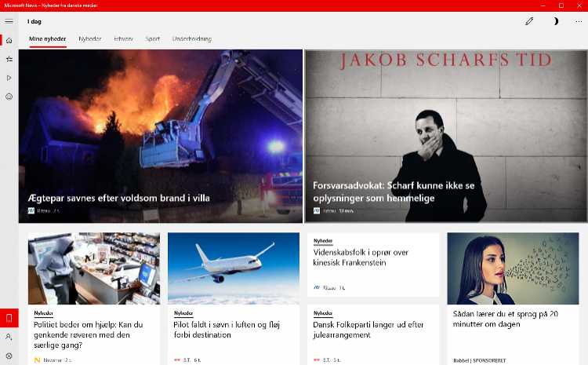The height and width of the screenshot is (365, 588).
Task: Switch to the Underholdning tab
Action: point(192,38)
